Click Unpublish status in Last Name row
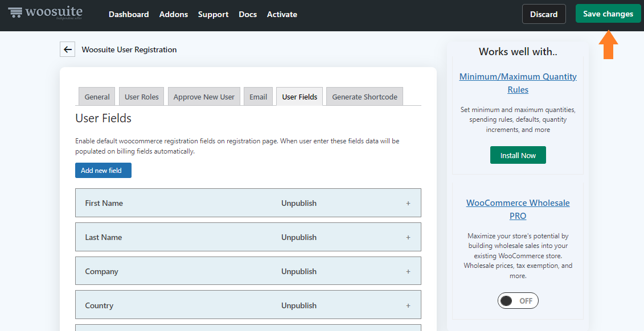This screenshot has height=331, width=644. [x=298, y=237]
